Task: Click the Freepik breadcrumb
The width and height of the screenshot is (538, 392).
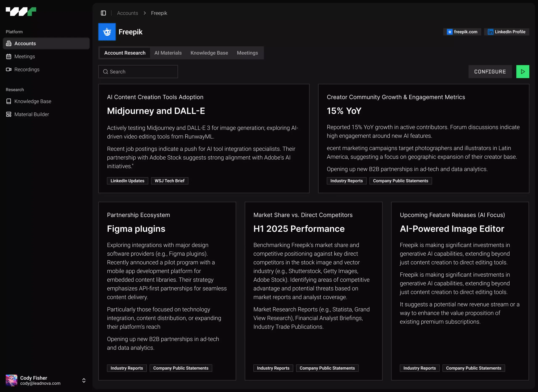Action: click(159, 13)
